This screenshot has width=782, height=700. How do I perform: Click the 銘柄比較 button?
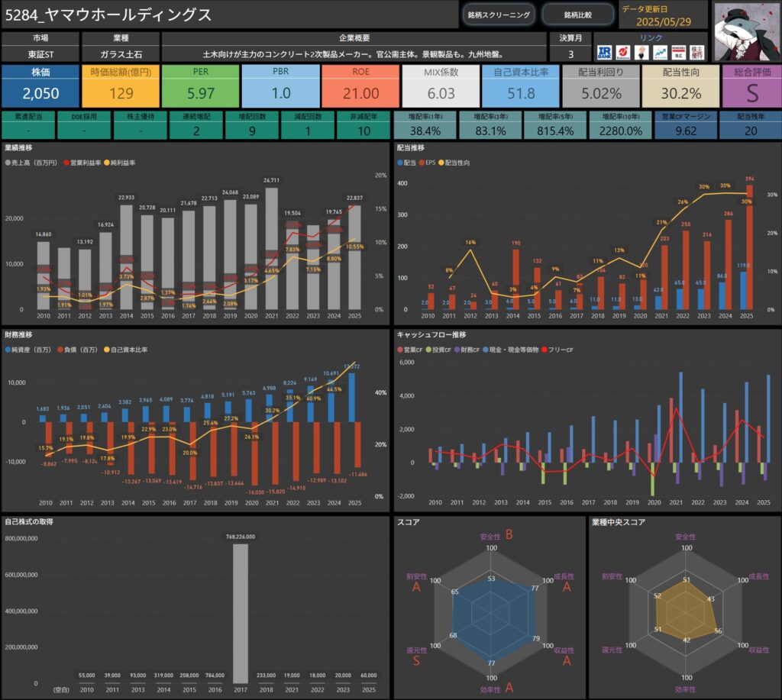578,15
